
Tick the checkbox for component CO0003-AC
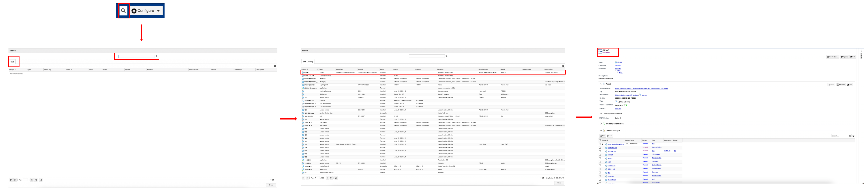point(600,165)
